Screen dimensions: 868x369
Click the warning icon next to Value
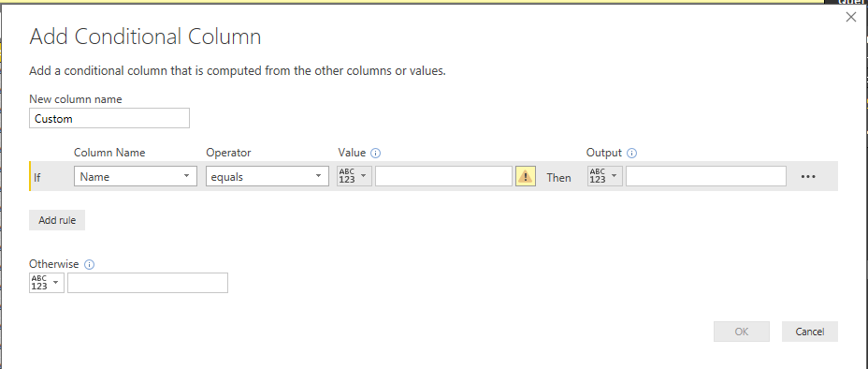click(526, 177)
